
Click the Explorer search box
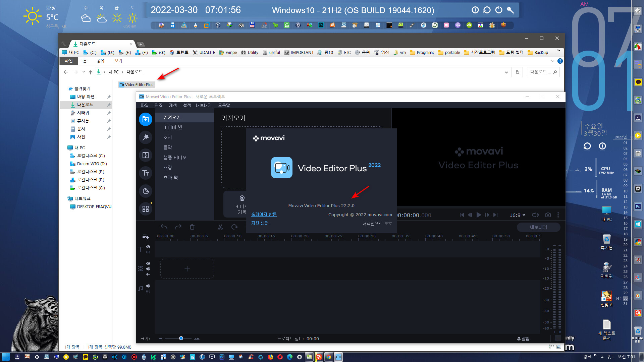tap(543, 72)
